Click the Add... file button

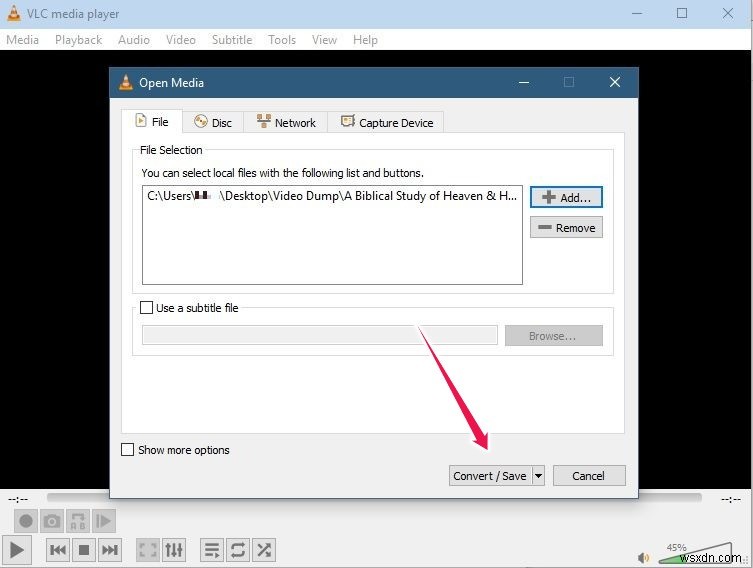pos(566,197)
